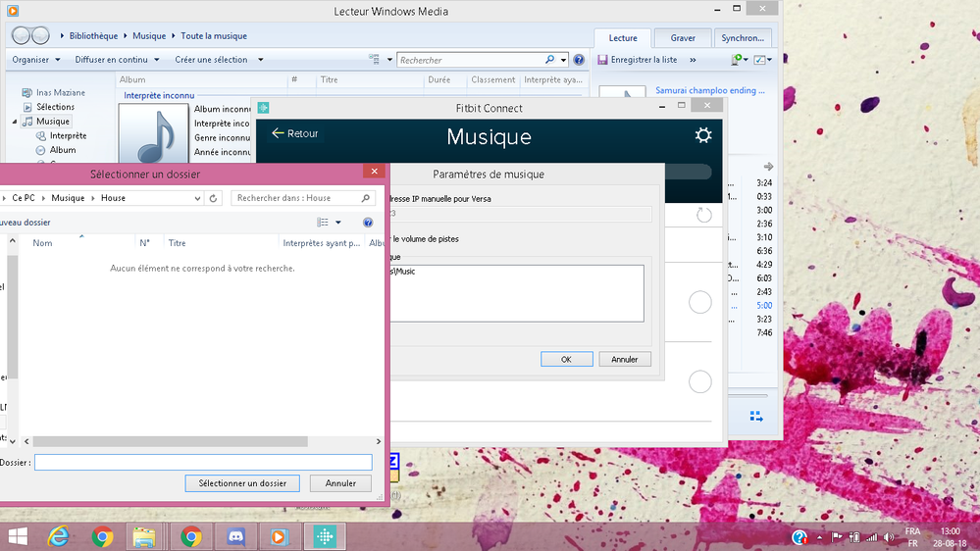Click the Dossier name input field
The image size is (980, 551).
[203, 463]
